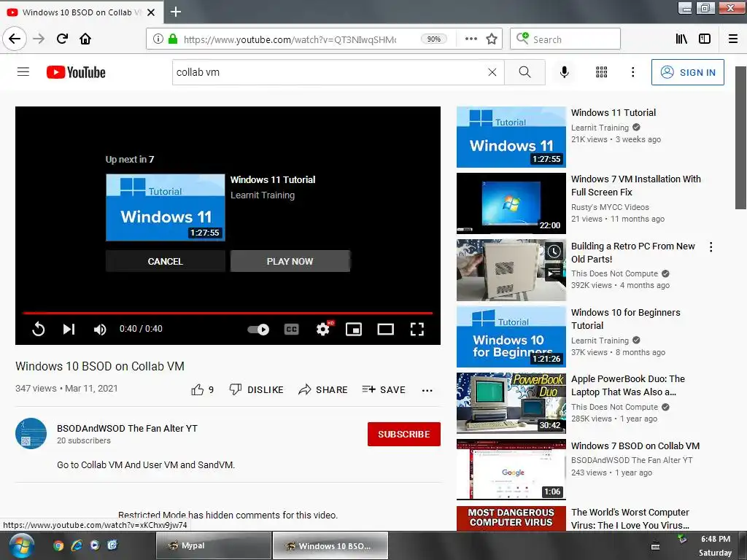The image size is (747, 560).
Task: Open The World's Worst Computer Virus video
Action: pyautogui.click(x=630, y=518)
